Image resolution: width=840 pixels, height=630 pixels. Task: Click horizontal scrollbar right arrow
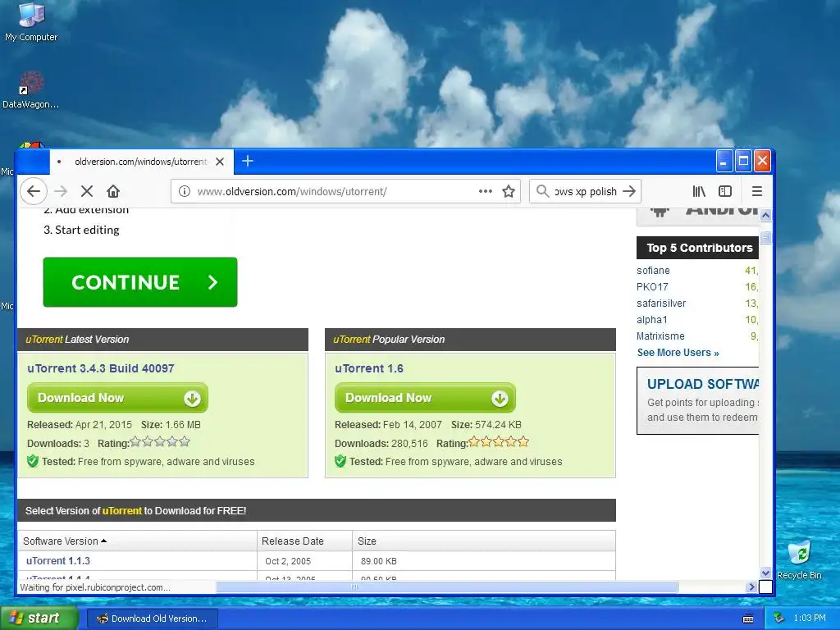751,587
